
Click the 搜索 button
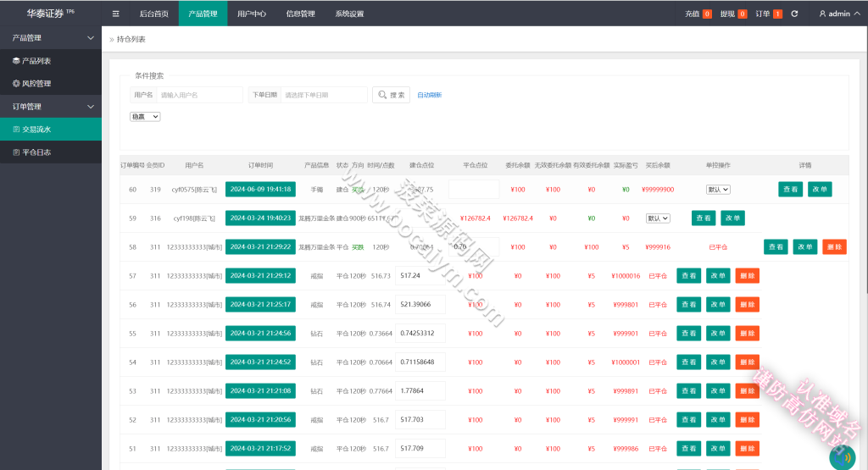click(x=392, y=95)
